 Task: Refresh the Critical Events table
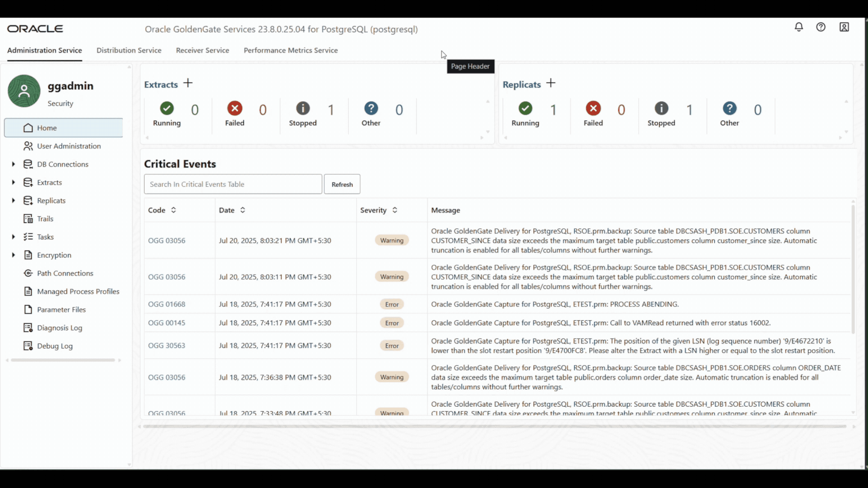click(x=342, y=184)
